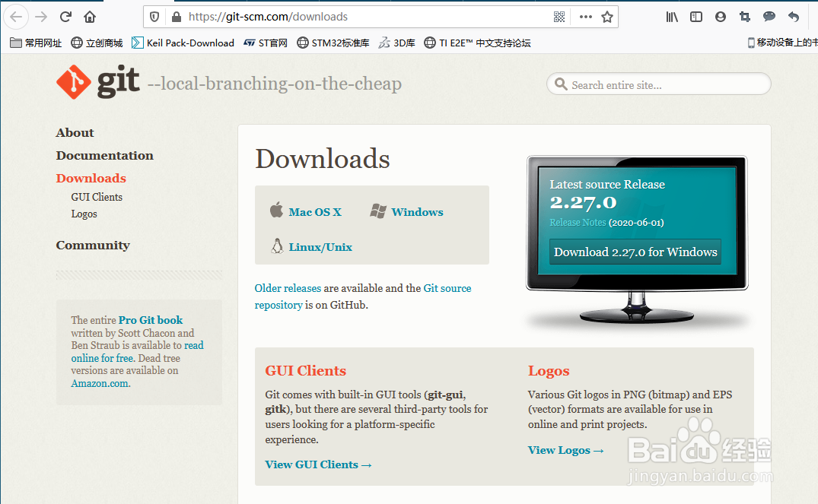Choose the Linux/Unix download link
818x504 pixels.
(320, 247)
